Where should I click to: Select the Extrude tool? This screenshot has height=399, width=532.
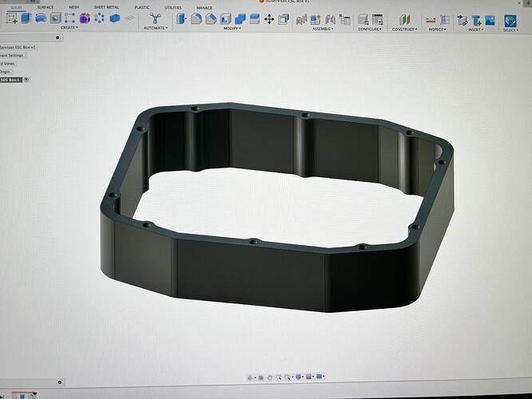click(x=26, y=18)
